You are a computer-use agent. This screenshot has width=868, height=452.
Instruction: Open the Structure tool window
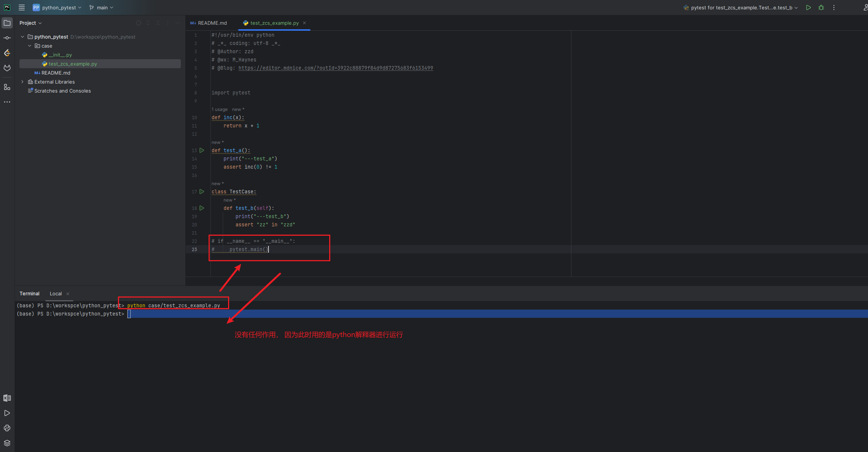click(x=7, y=87)
